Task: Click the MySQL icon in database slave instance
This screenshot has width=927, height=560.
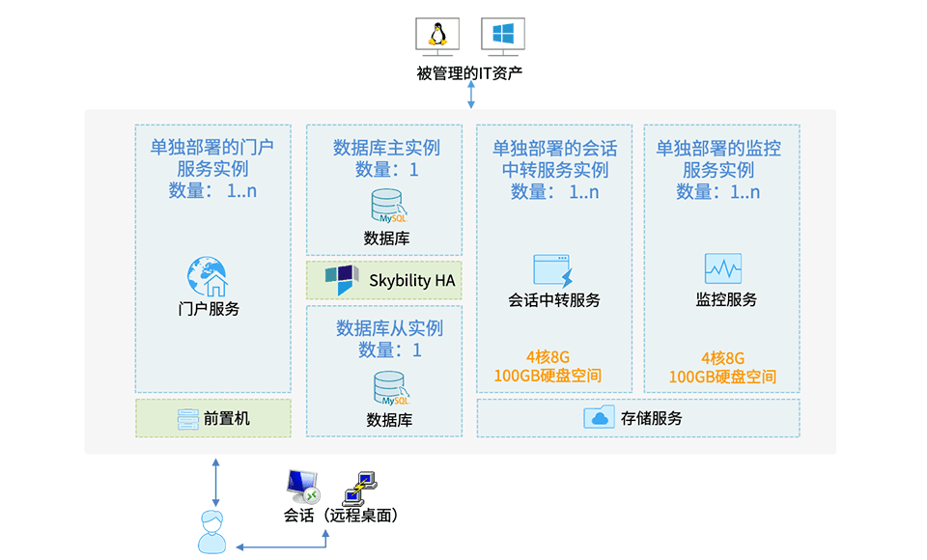Action: (x=391, y=388)
